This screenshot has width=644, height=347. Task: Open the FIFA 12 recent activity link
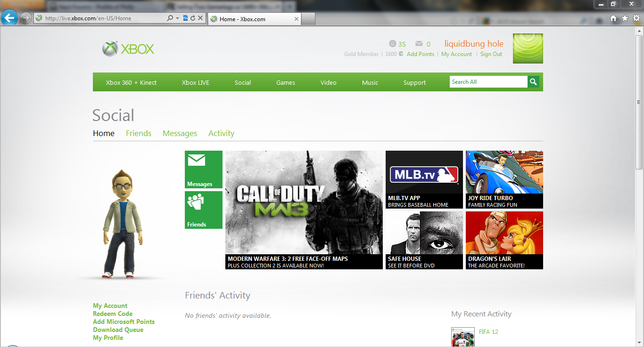click(x=488, y=332)
